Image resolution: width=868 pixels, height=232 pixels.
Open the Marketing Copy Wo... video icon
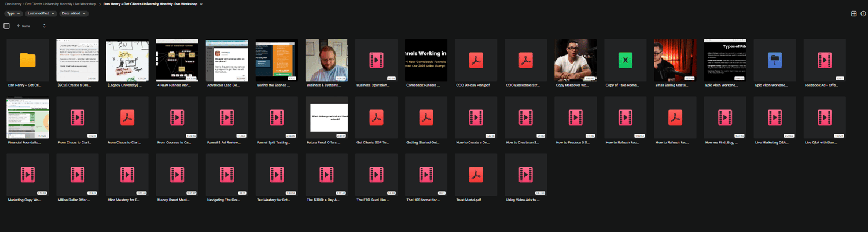28,174
